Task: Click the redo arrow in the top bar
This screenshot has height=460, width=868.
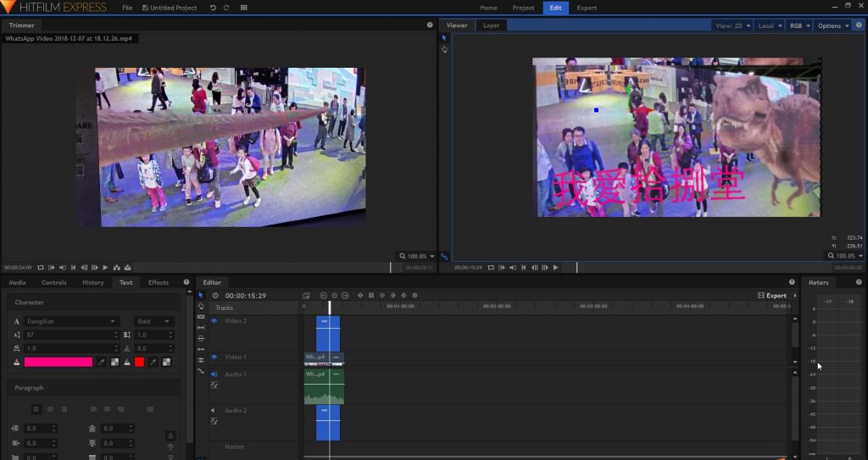Action: click(225, 8)
